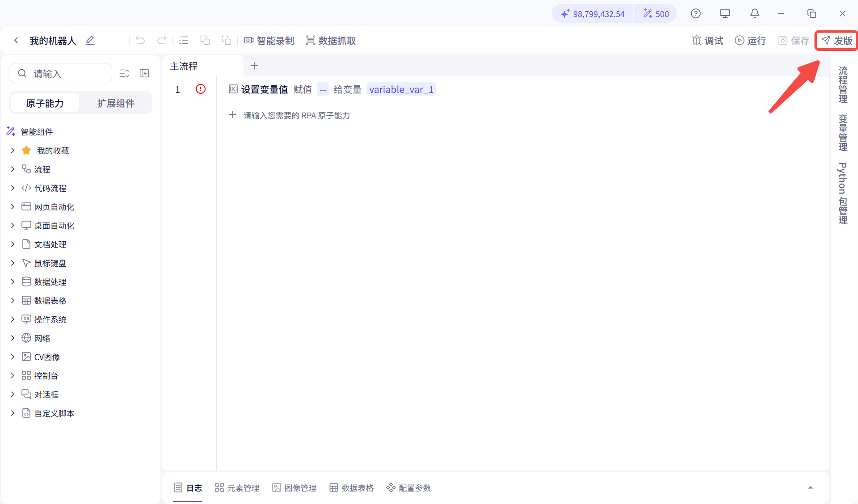Click 请输入您需要的 RPA 原子能力 add row
This screenshot has height=504, width=858.
click(x=289, y=115)
